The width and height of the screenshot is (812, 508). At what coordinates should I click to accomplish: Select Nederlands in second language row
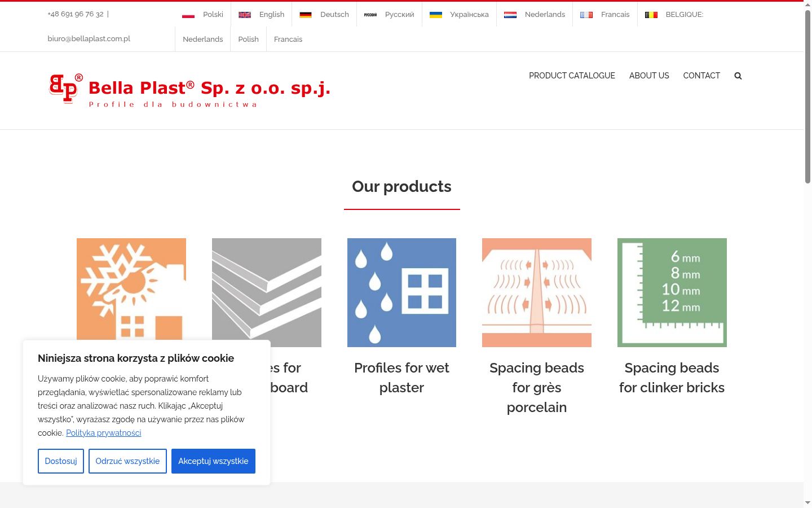click(x=203, y=39)
